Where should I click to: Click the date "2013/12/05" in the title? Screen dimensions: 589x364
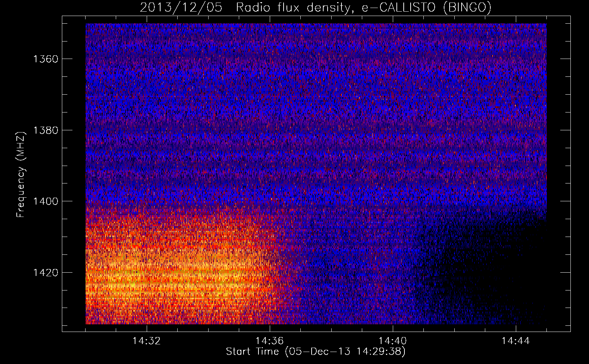(x=181, y=7)
